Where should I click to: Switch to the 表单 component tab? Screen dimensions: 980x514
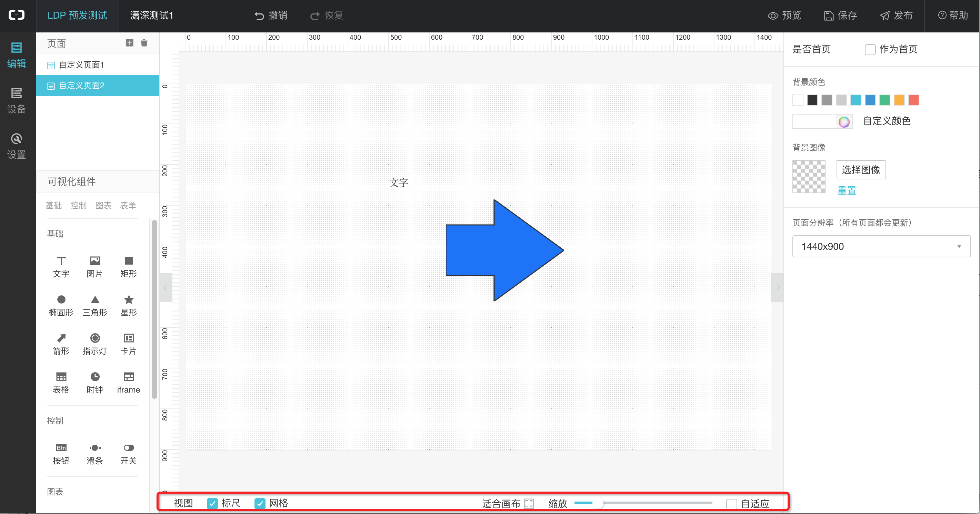(x=128, y=206)
